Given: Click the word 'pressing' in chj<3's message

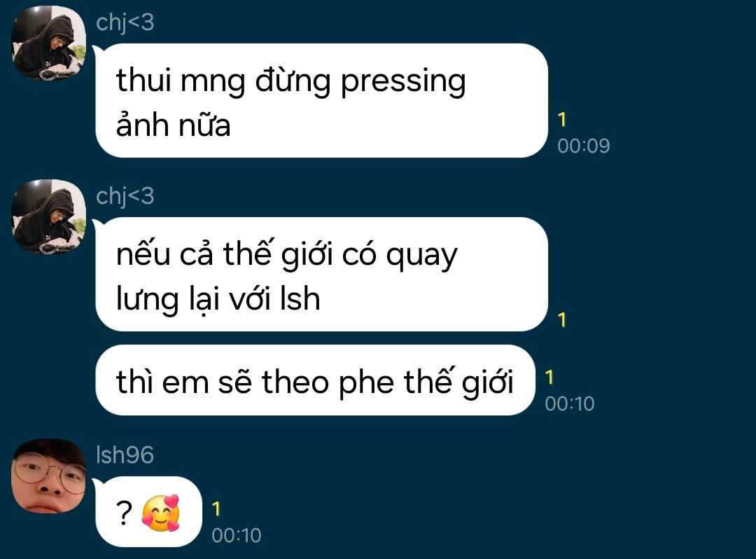Looking at the screenshot, I should pos(403,81).
